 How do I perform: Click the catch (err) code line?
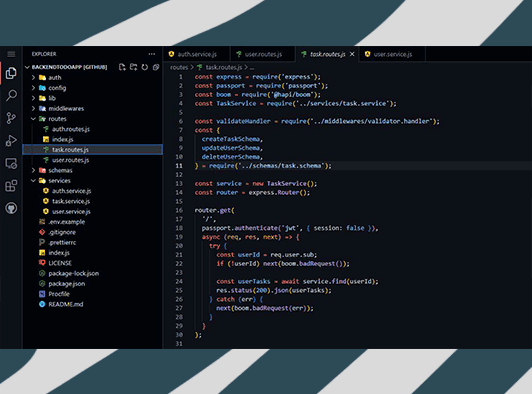[236, 299]
